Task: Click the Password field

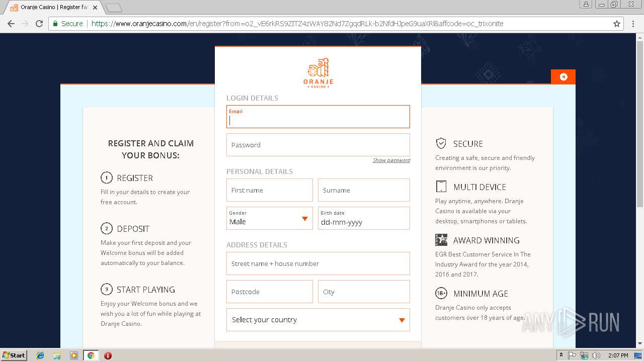Action: (318, 145)
